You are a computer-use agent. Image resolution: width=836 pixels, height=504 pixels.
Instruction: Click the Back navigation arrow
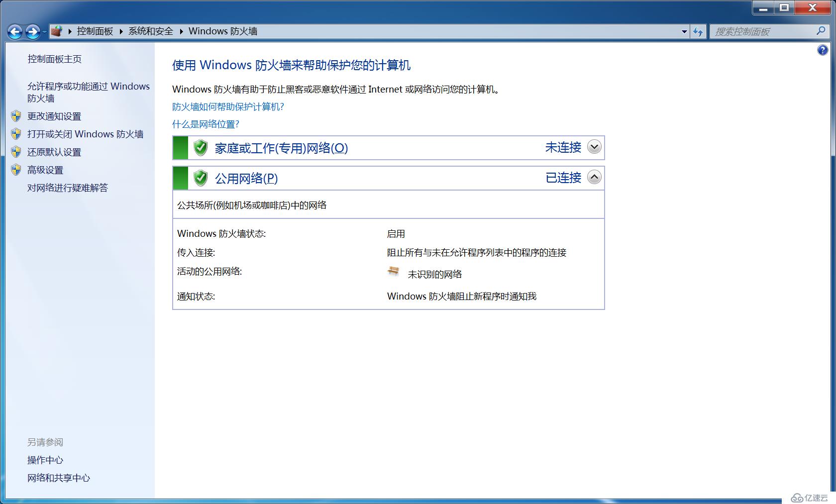[15, 32]
